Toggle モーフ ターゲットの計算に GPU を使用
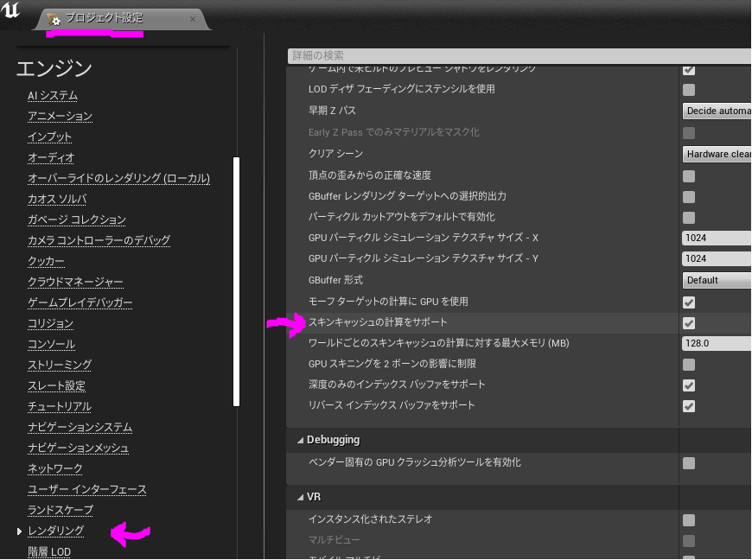The width and height of the screenshot is (752, 560). 689,302
